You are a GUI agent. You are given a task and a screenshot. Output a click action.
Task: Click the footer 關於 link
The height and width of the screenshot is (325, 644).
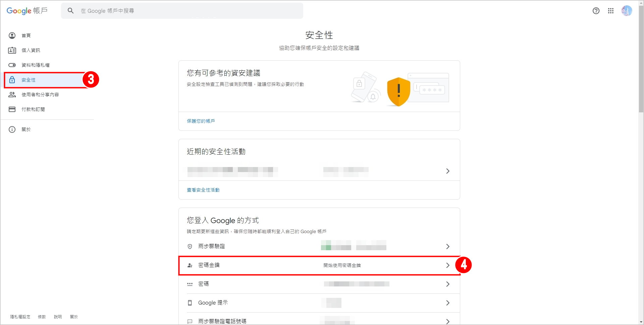[x=74, y=317]
